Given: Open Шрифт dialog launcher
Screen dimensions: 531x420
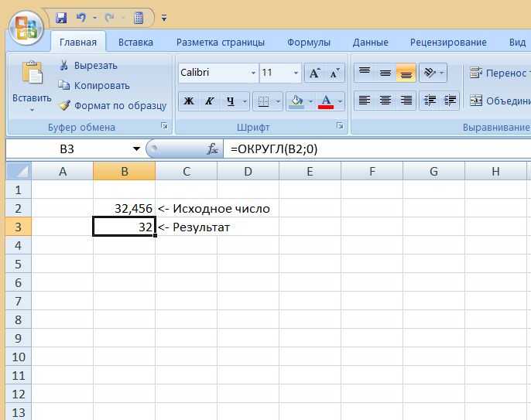Looking at the screenshot, I should [x=340, y=126].
